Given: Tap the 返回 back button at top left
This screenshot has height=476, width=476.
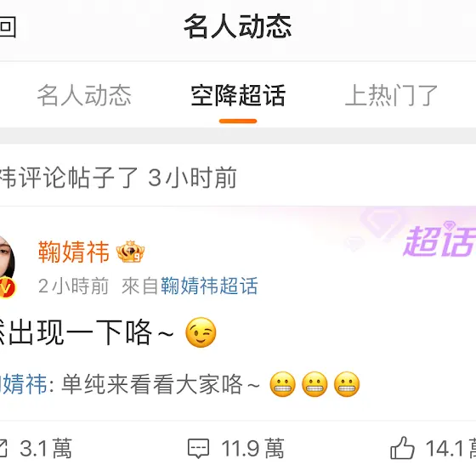Looking at the screenshot, I should (x=8, y=26).
